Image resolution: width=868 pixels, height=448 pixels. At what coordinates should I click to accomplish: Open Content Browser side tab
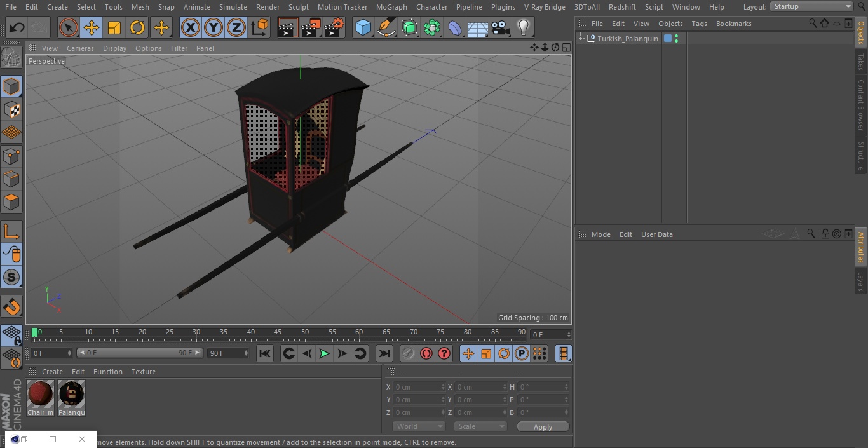[x=861, y=105]
